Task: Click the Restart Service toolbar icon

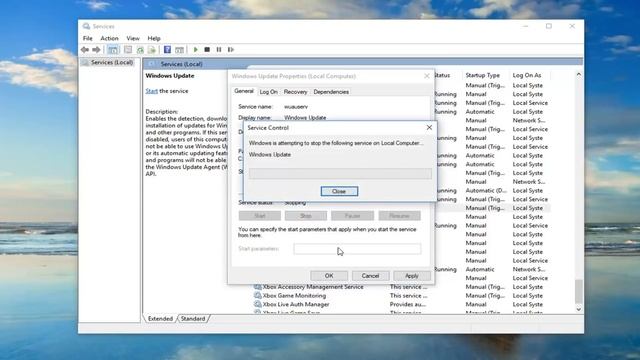Action: tap(231, 49)
